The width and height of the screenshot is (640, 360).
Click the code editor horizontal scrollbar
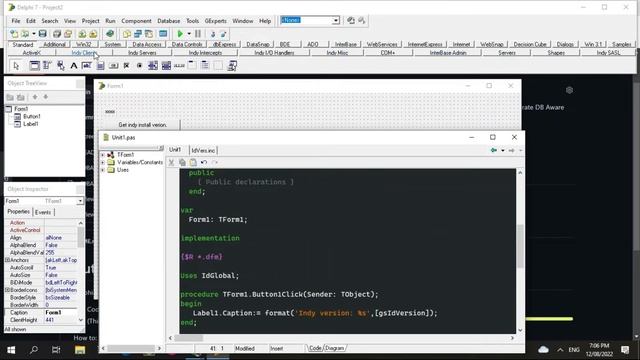click(x=341, y=338)
